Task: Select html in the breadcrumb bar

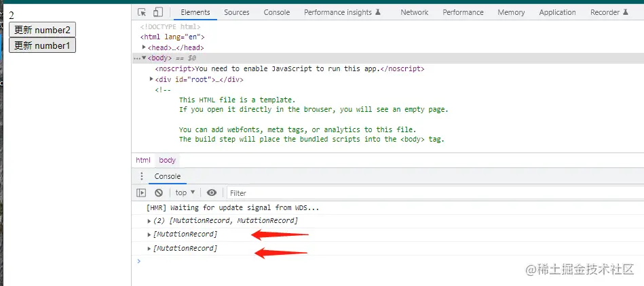Action: (x=143, y=160)
